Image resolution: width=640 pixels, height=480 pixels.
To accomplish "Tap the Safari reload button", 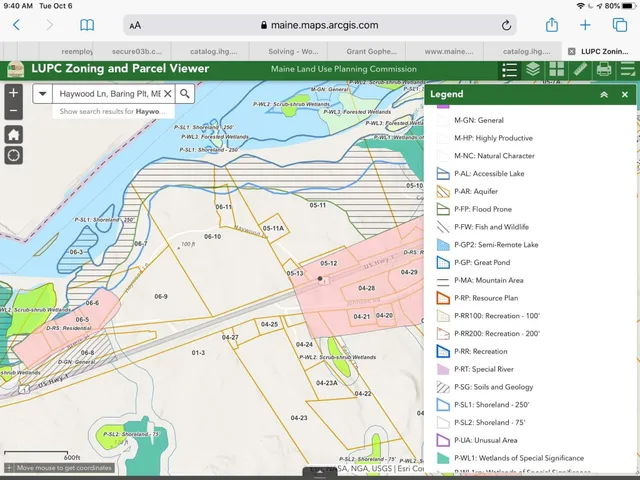I will pos(507,25).
